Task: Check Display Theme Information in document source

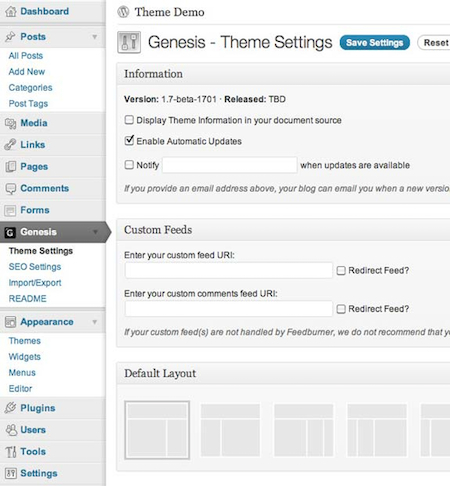Action: tap(129, 120)
